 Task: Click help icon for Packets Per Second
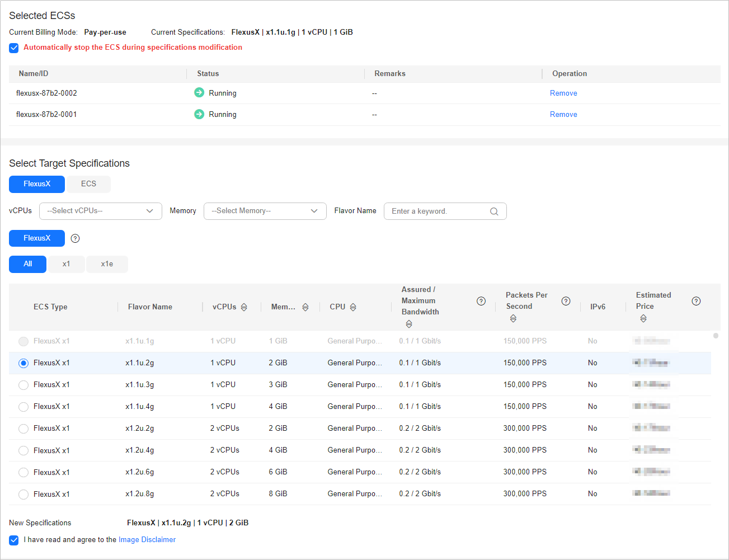[566, 301]
